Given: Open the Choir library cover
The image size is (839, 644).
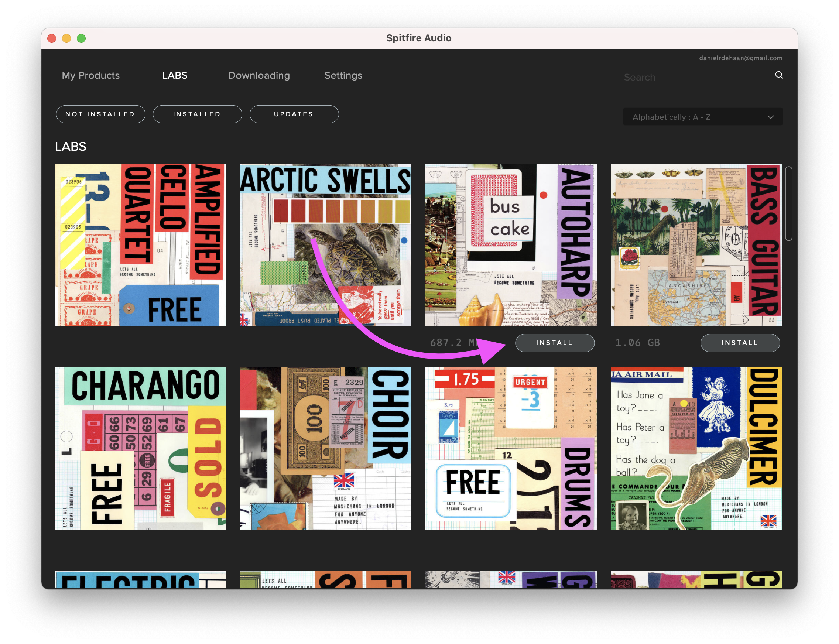Looking at the screenshot, I should pos(325,448).
